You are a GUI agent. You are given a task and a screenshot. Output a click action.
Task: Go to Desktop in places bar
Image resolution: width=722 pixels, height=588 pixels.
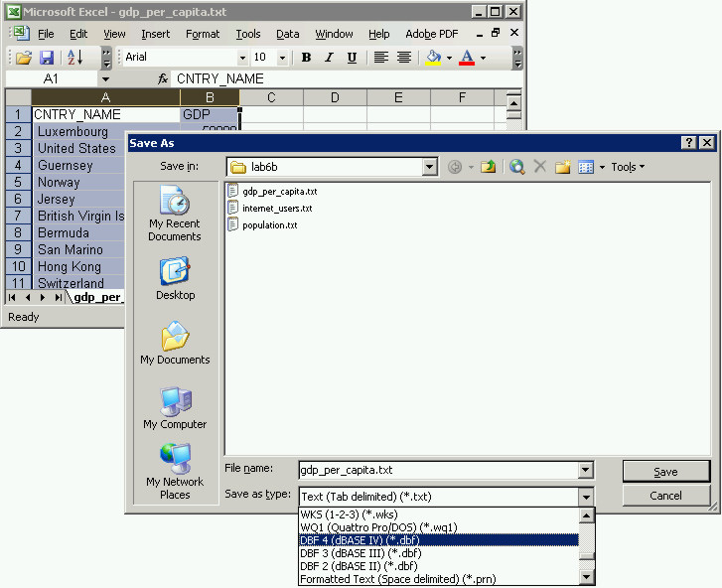(x=175, y=279)
